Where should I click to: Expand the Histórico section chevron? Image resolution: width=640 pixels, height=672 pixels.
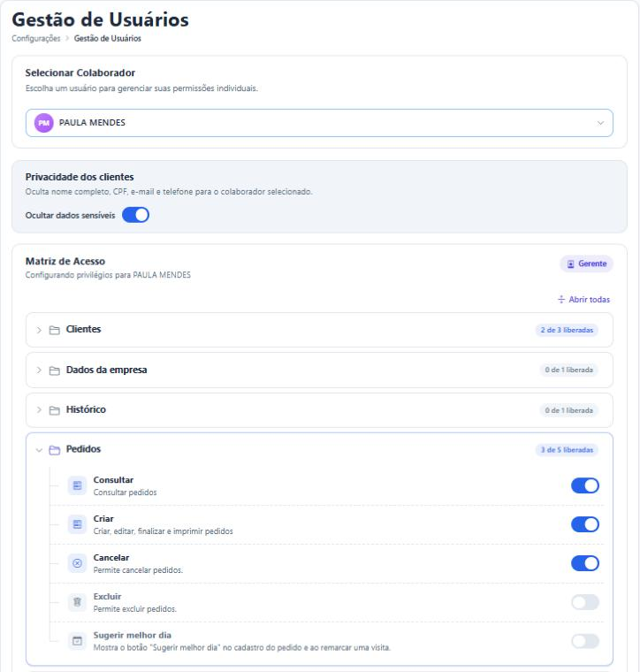[x=39, y=410]
